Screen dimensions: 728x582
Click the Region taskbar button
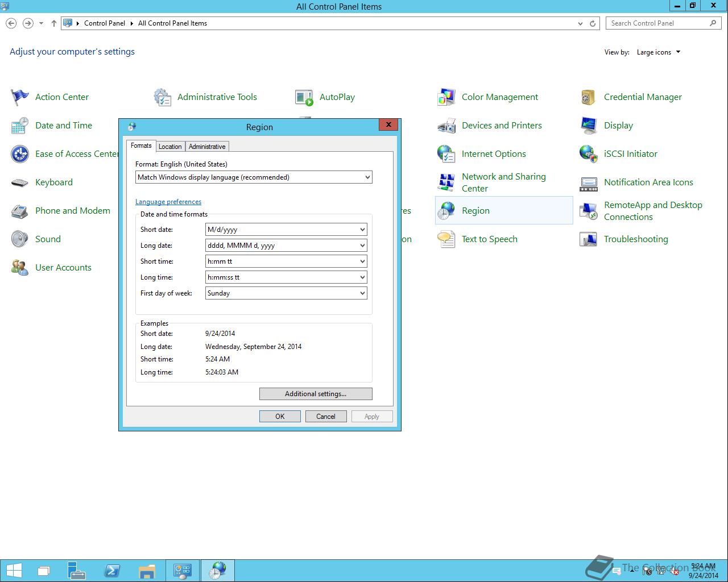coord(217,571)
